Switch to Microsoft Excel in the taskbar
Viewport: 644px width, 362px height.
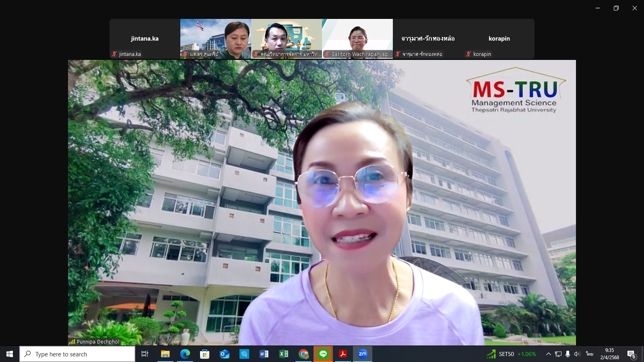tap(284, 354)
